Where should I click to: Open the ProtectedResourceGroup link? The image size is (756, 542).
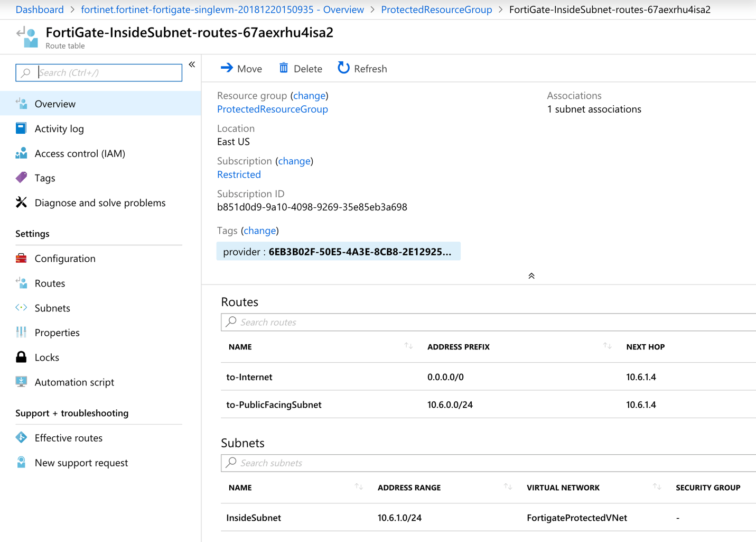273,109
